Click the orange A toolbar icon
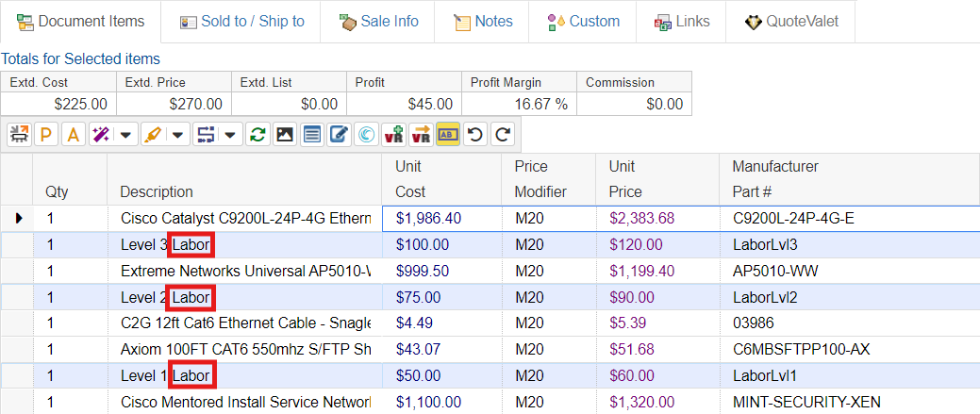Screen dimensions: 980x414 pyautogui.click(x=73, y=135)
